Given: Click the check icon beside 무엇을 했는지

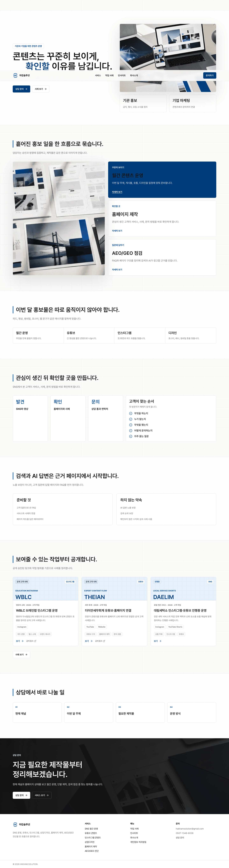Looking at the screenshot, I should (131, 425).
